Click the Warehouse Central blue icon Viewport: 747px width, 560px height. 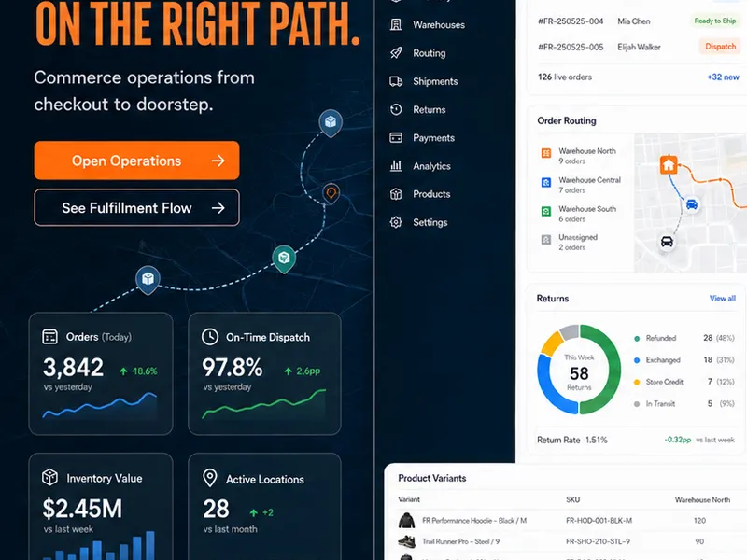click(x=546, y=182)
